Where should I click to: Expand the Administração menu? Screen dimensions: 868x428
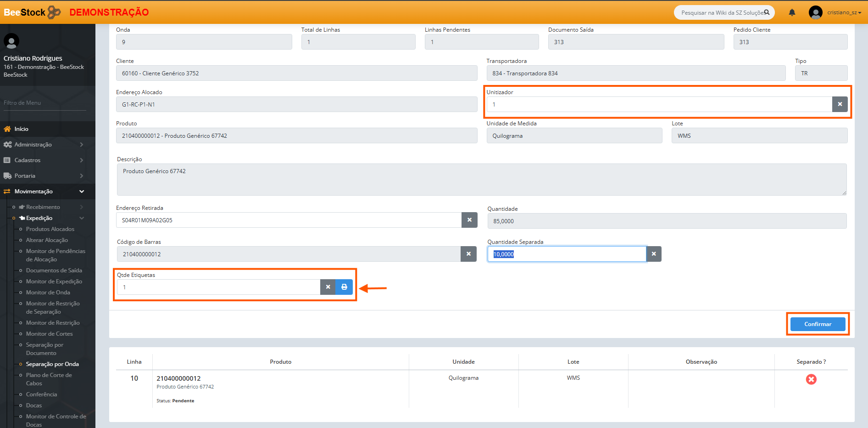click(44, 145)
